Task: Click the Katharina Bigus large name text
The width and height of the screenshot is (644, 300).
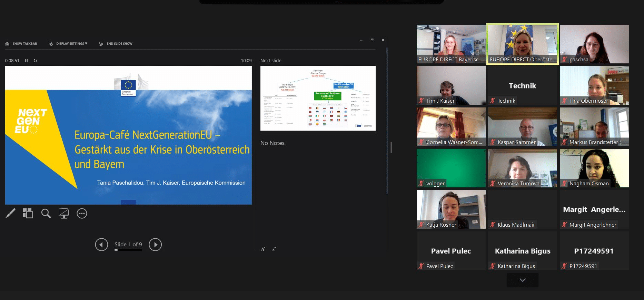Action: coord(523,251)
